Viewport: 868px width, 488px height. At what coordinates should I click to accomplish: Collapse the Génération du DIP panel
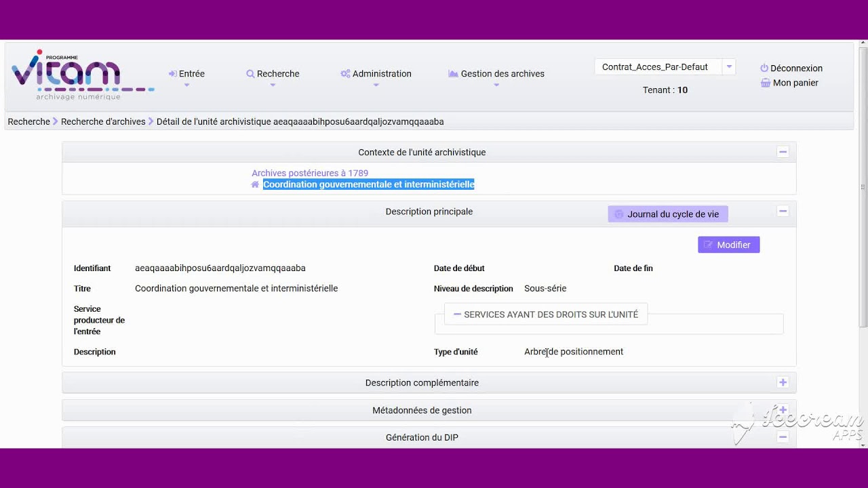tap(783, 437)
